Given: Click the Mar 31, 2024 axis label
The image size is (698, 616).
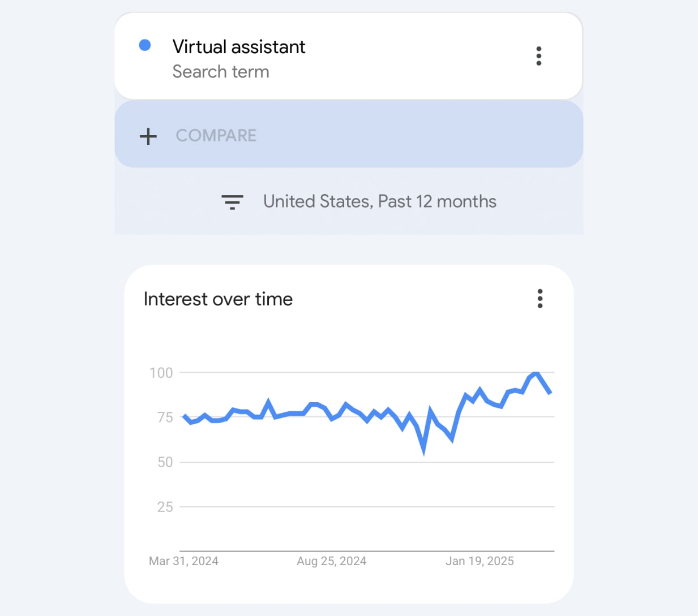Looking at the screenshot, I should coord(183,561).
